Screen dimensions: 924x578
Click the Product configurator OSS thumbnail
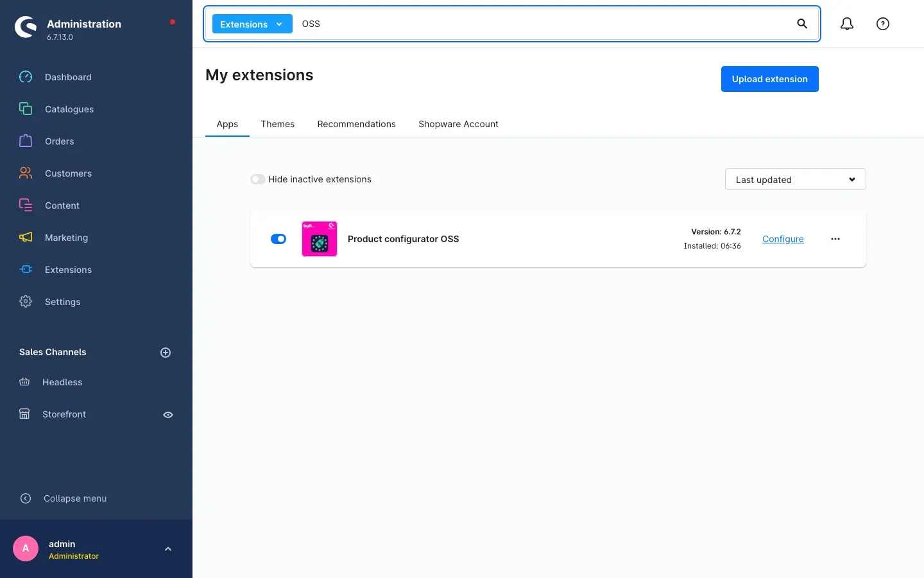[x=320, y=239]
